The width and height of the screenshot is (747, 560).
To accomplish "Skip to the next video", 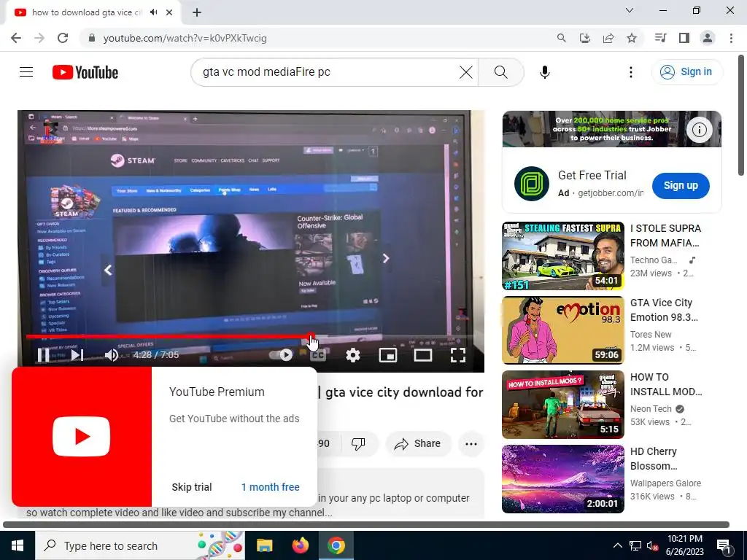I will [x=77, y=355].
